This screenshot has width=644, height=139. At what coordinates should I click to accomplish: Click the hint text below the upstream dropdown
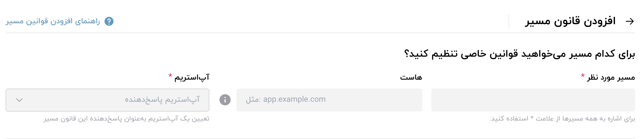126,119
